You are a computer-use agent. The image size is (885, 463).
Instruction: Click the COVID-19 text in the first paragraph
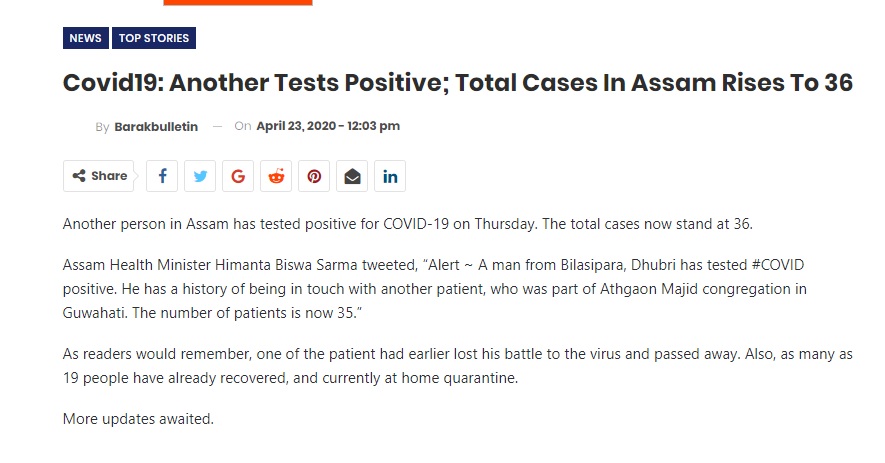pyautogui.click(x=415, y=224)
